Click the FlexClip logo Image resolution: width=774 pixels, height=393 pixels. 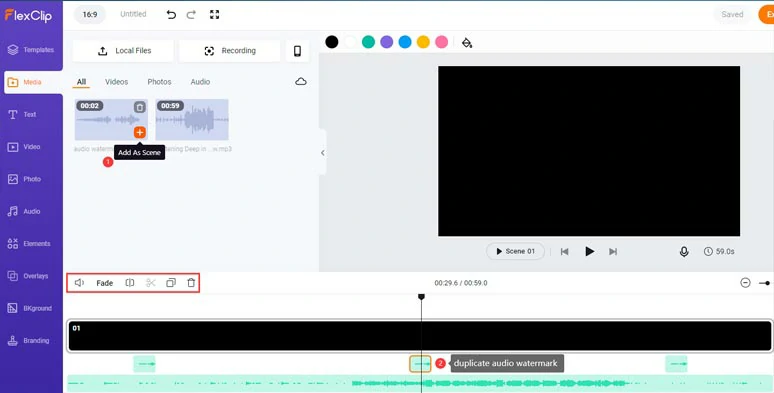coord(29,15)
